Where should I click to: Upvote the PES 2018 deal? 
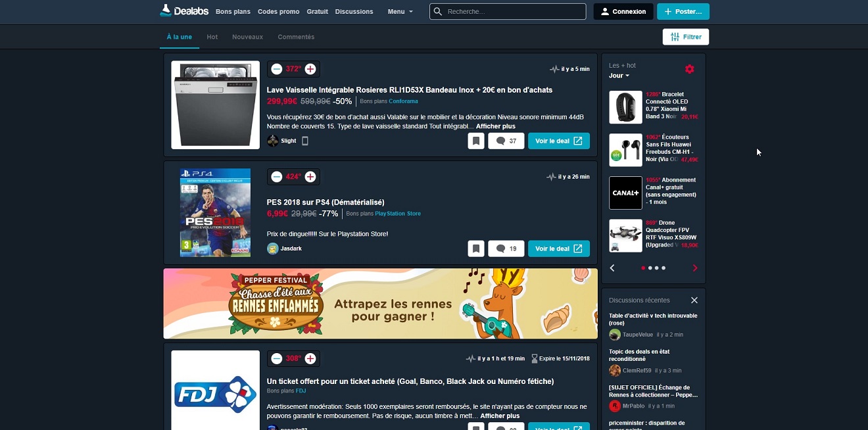click(310, 176)
